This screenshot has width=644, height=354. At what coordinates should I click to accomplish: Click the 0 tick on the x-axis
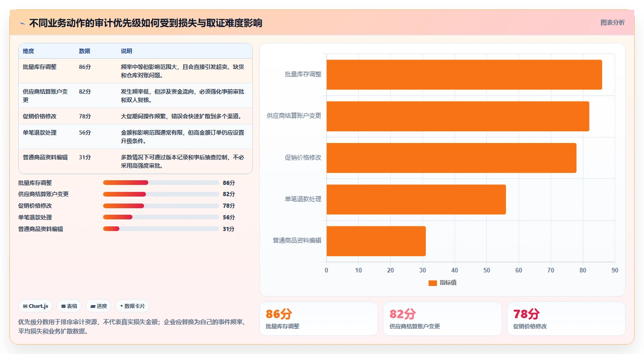point(326,270)
